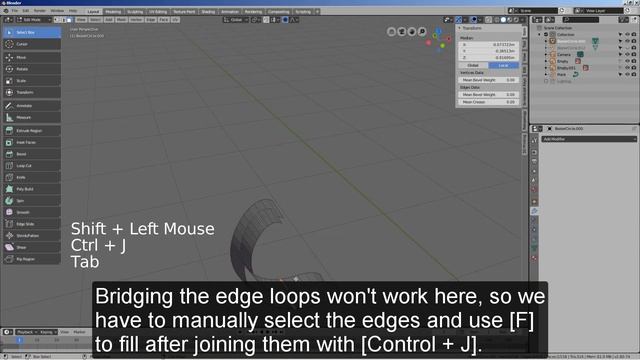This screenshot has width=640, height=360.
Task: Select the Cursor tool
Action: click(x=32, y=44)
